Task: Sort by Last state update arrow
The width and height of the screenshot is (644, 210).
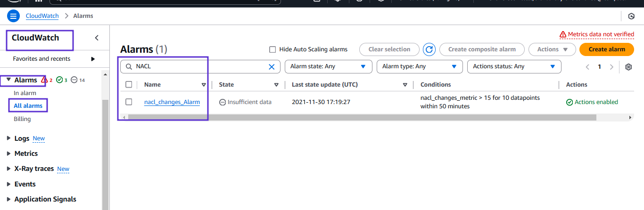Action: [405, 85]
